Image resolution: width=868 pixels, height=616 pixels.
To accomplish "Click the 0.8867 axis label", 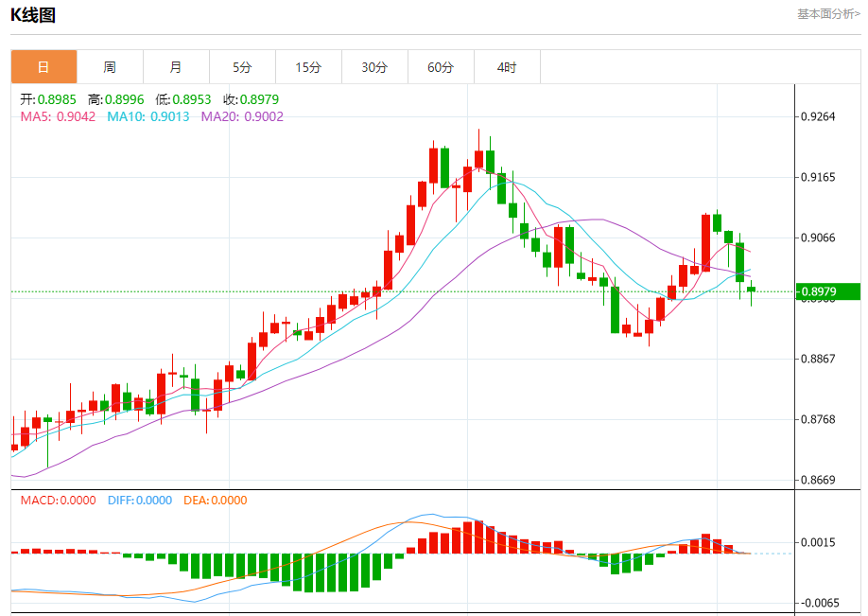I will [818, 359].
